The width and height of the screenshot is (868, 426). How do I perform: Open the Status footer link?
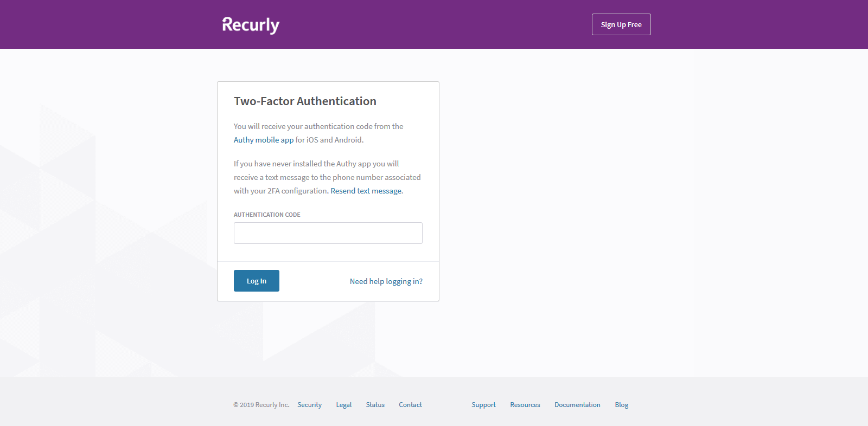point(375,405)
